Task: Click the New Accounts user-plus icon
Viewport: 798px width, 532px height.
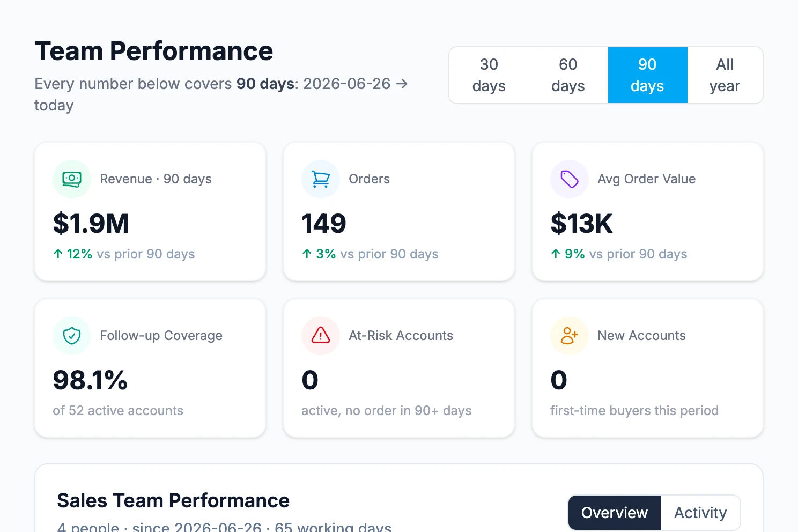Action: tap(570, 336)
